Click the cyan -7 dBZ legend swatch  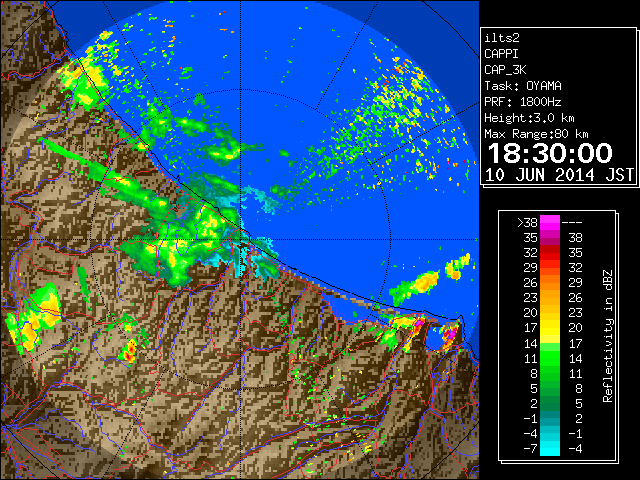[x=550, y=448]
